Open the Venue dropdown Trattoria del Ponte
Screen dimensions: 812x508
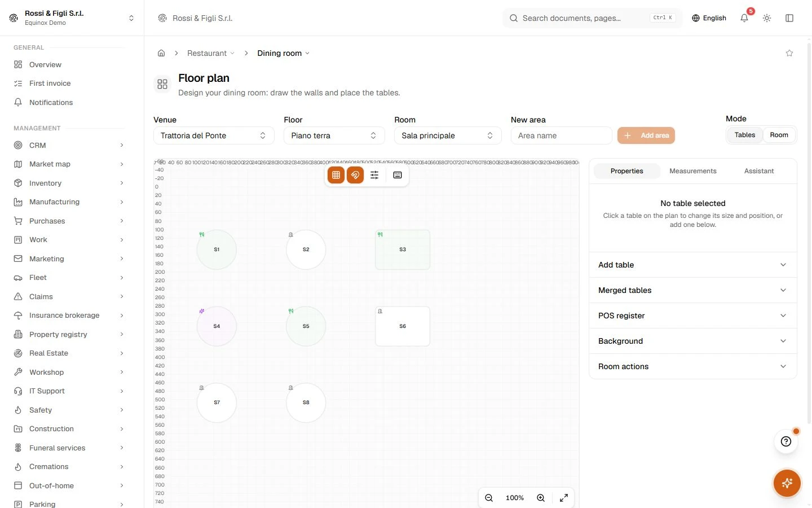214,135
